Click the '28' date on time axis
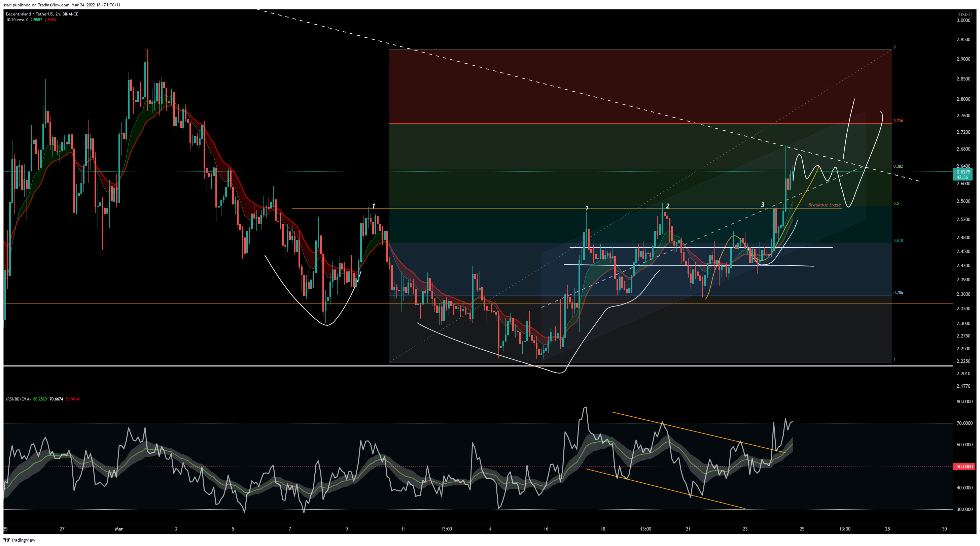980x546 pixels. click(887, 528)
